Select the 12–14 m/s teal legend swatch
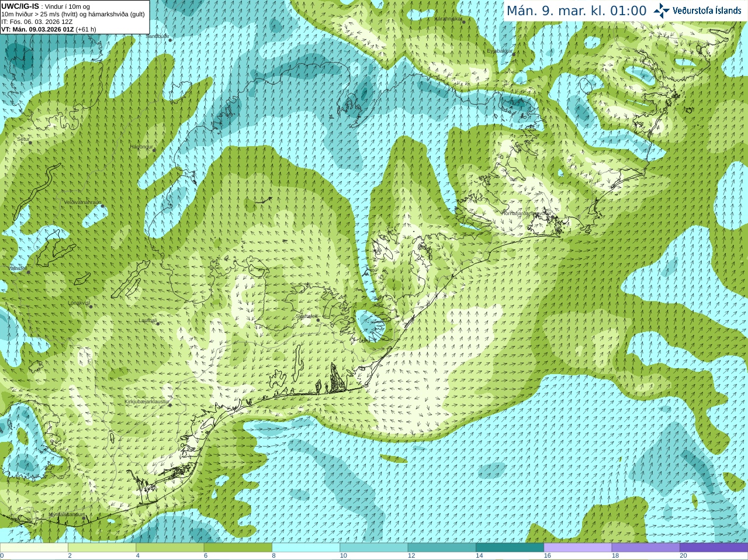 click(442, 548)
